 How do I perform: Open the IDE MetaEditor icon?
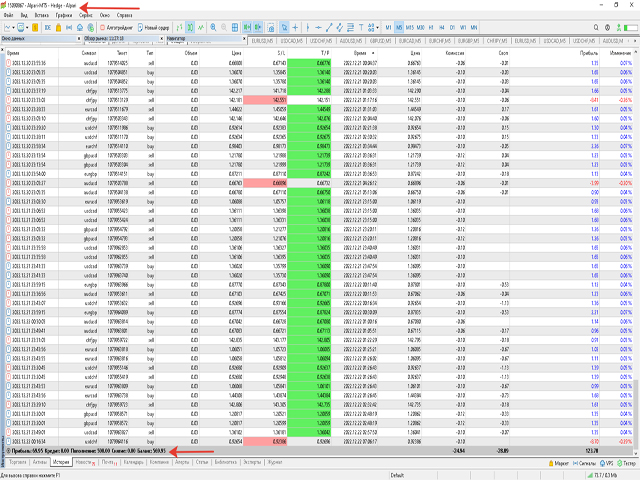click(x=48, y=27)
